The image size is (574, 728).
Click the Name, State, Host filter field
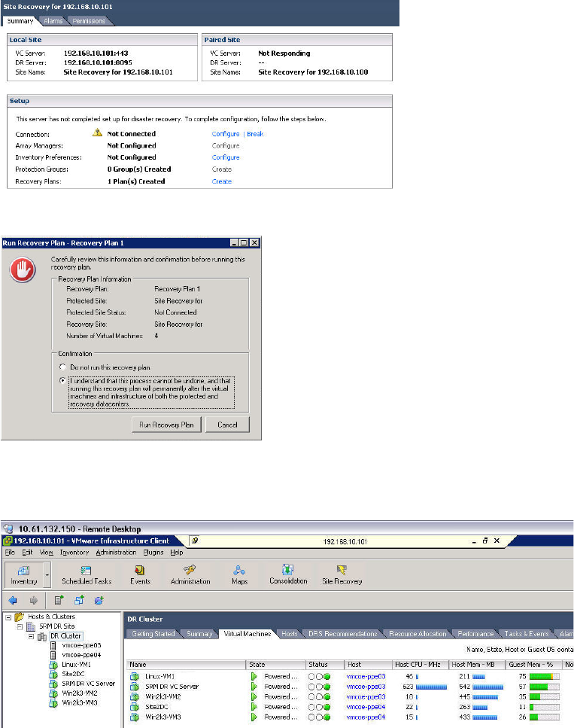point(520,650)
